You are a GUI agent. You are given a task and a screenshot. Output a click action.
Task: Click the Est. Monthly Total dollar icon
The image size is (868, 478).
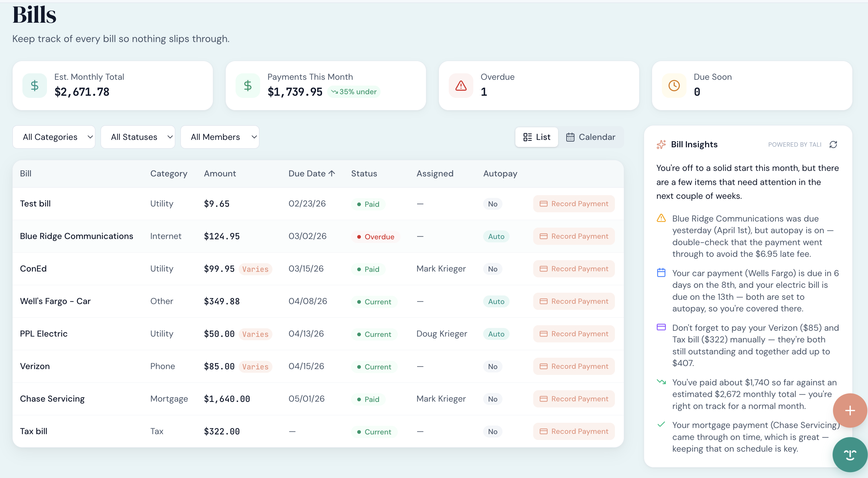click(34, 86)
